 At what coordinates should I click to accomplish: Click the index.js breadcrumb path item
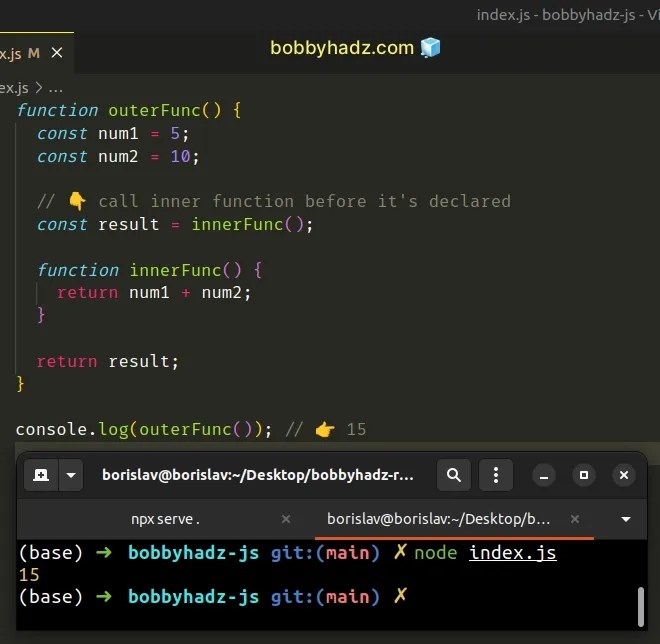click(x=14, y=88)
